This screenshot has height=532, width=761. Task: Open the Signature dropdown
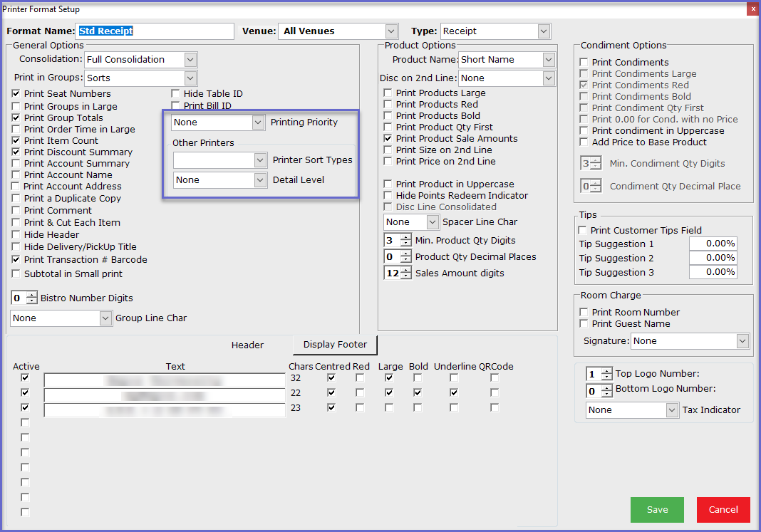(690, 341)
